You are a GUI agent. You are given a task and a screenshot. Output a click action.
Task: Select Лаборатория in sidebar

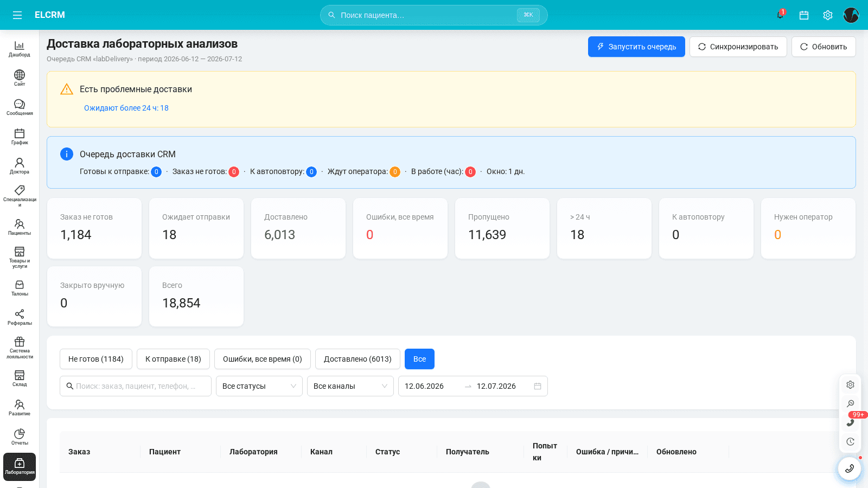[20, 467]
